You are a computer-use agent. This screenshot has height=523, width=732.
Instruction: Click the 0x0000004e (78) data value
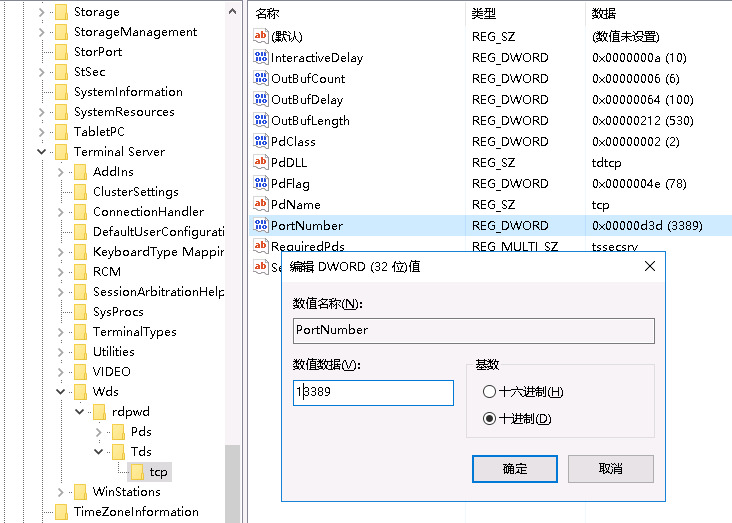[639, 184]
